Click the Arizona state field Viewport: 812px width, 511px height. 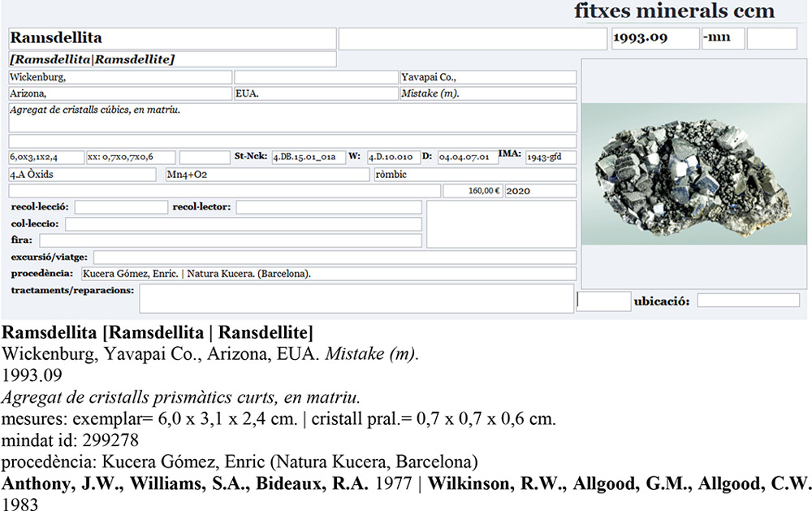coord(120,93)
